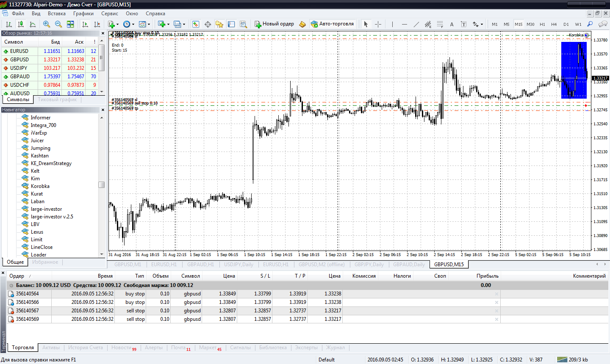Select the trendline drawing tool
This screenshot has height=364, width=610.
coord(416,24)
